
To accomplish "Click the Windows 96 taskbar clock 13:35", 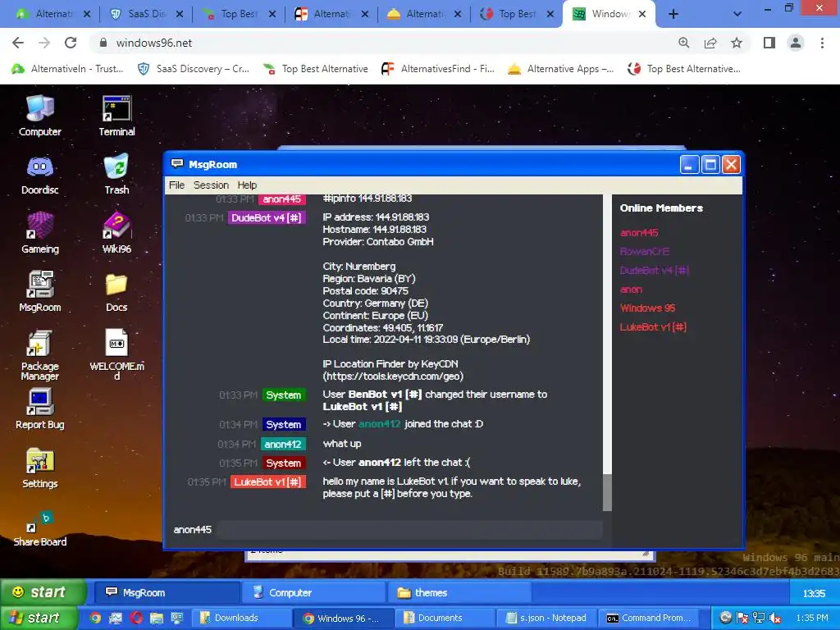I will pos(814,593).
